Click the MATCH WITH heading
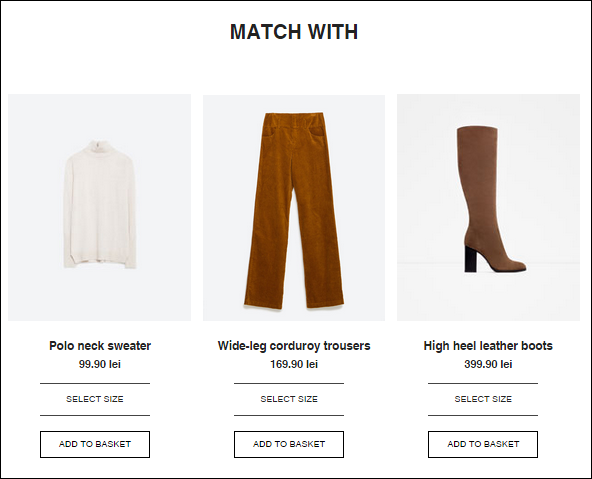The height and width of the screenshot is (479, 592). click(x=294, y=32)
